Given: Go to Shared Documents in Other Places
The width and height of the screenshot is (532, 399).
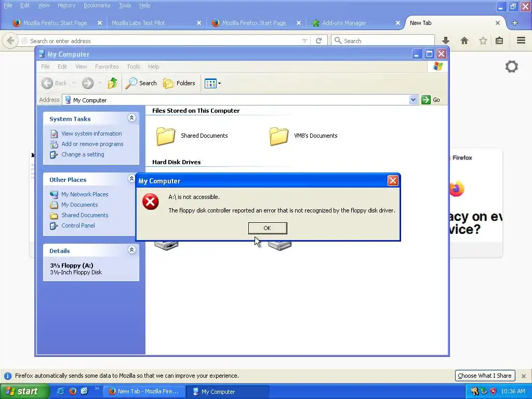Looking at the screenshot, I should tap(85, 215).
